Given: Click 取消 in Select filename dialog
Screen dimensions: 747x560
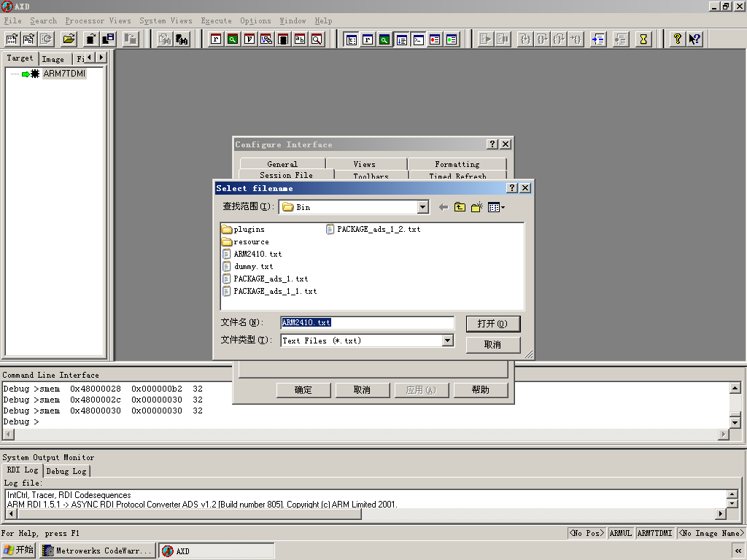Looking at the screenshot, I should click(x=493, y=344).
